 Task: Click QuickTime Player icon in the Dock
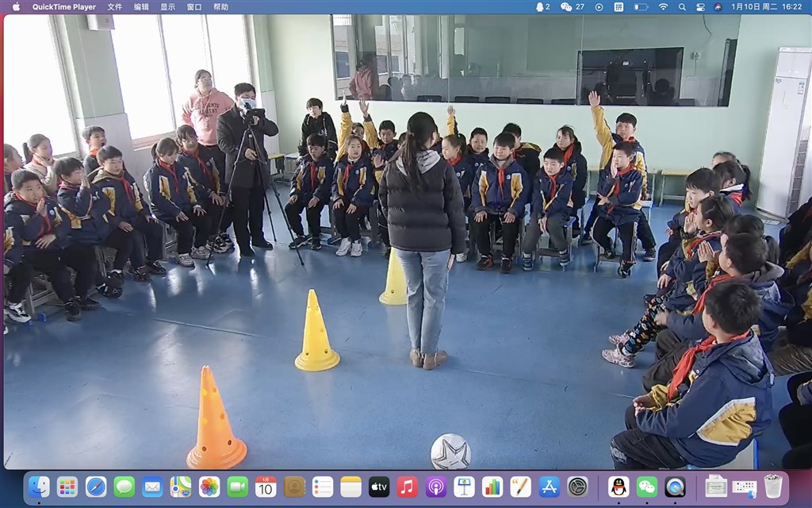pos(676,487)
